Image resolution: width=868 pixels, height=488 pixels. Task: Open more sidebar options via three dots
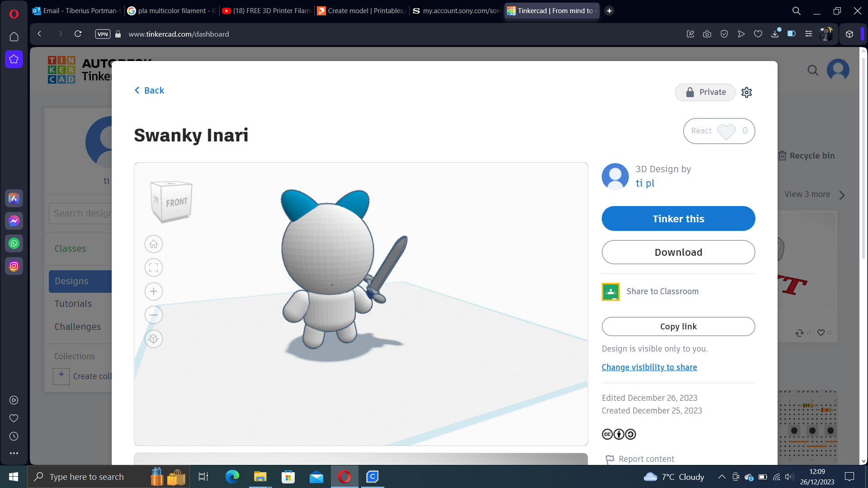point(14,453)
